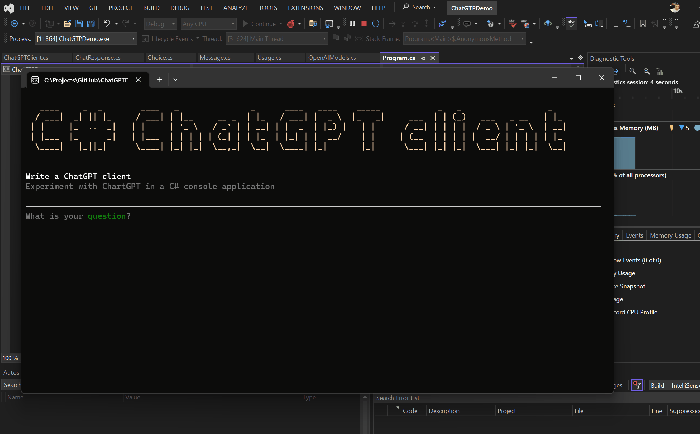The width and height of the screenshot is (700, 434).
Task: Open the document tabs overflow dropdown
Action: coord(571,58)
